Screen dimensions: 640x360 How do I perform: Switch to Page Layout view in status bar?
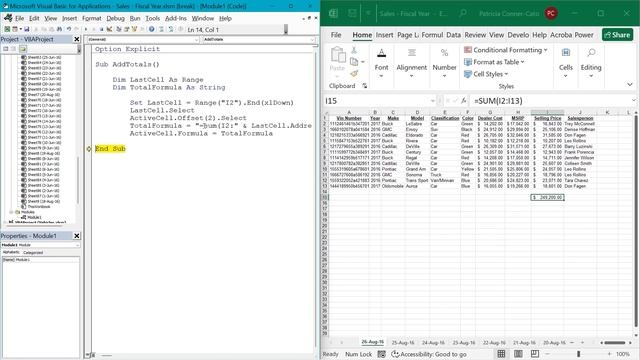click(x=518, y=354)
